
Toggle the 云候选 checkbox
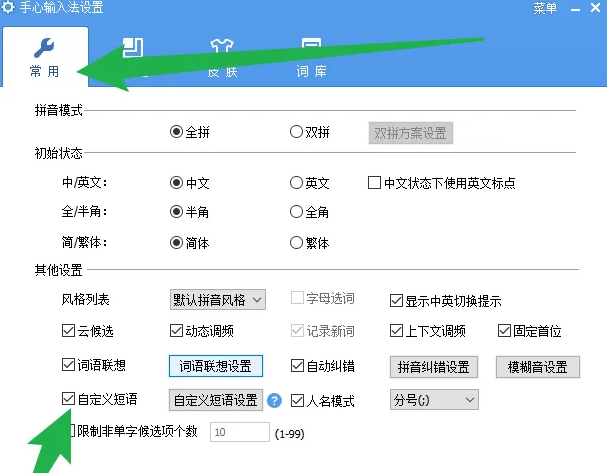tap(69, 331)
